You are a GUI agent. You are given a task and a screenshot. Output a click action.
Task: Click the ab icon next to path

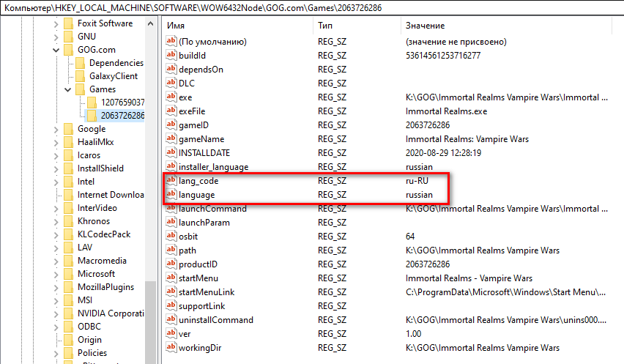[171, 250]
